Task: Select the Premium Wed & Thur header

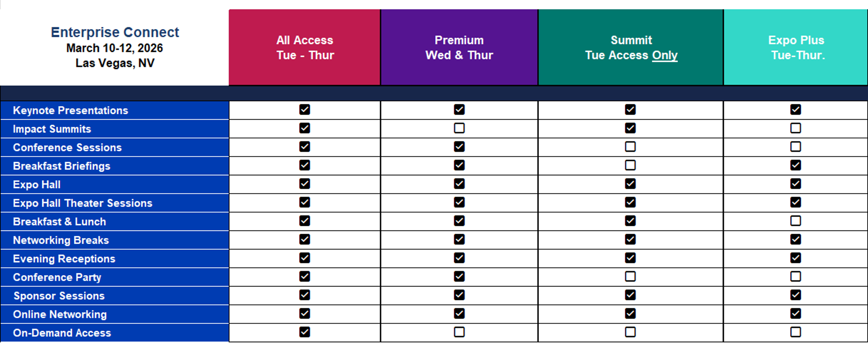Action: (x=459, y=47)
